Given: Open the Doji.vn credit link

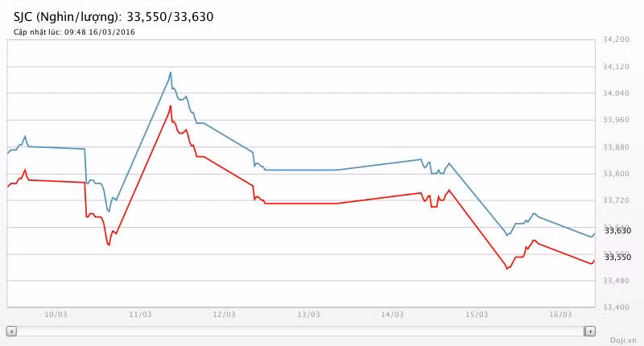Looking at the screenshot, I should 622,340.
